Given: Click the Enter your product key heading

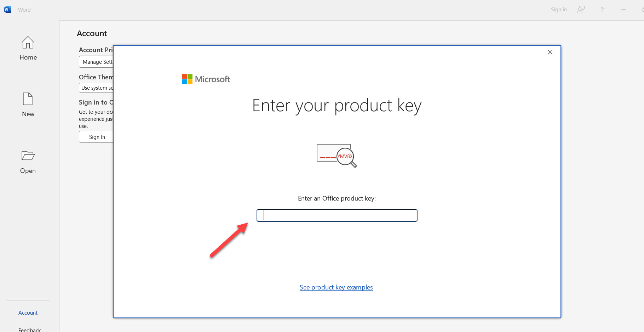Looking at the screenshot, I should tap(337, 106).
